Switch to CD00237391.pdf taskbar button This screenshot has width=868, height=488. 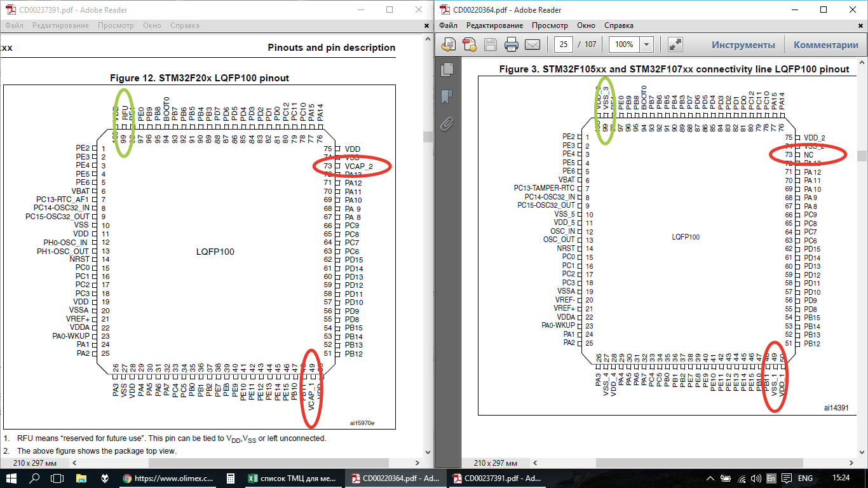point(497,478)
